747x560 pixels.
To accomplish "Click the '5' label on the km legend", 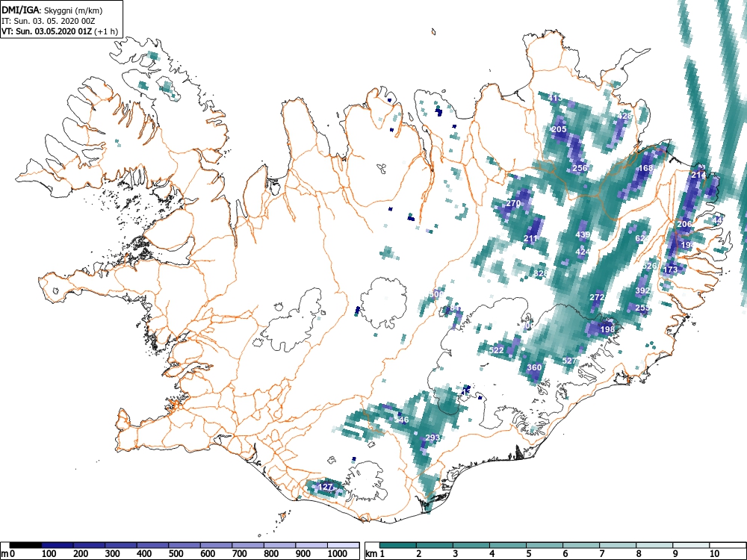I will coord(529,554).
